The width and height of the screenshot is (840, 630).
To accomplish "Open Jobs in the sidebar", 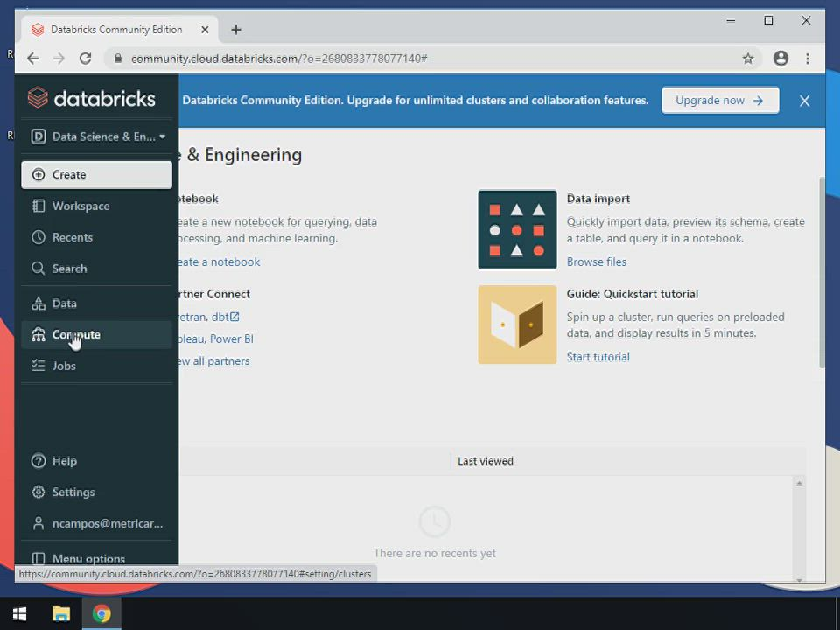I will point(97,366).
